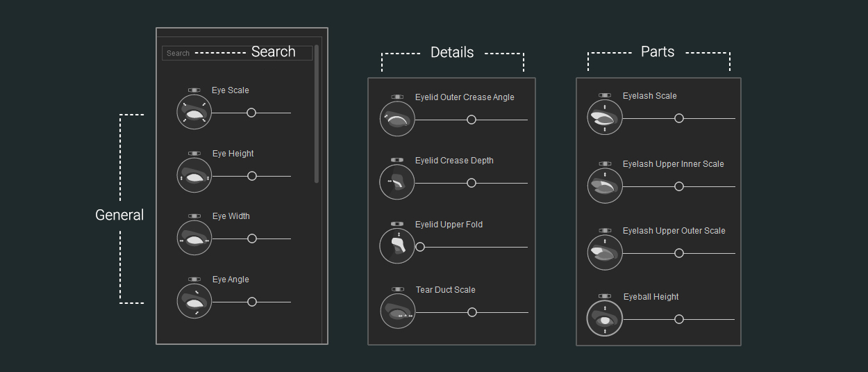
Task: Select the Eyelid Outer Crease Angle icon
Action: point(397,120)
